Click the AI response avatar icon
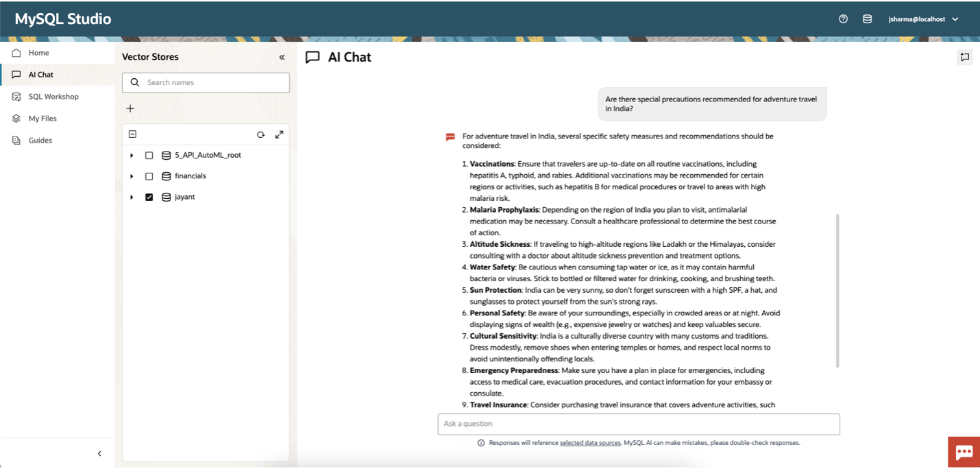The height and width of the screenshot is (469, 980). pos(450,137)
